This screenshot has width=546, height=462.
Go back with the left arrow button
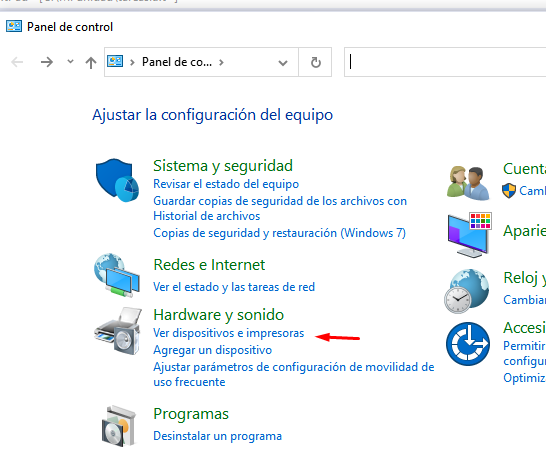click(17, 62)
